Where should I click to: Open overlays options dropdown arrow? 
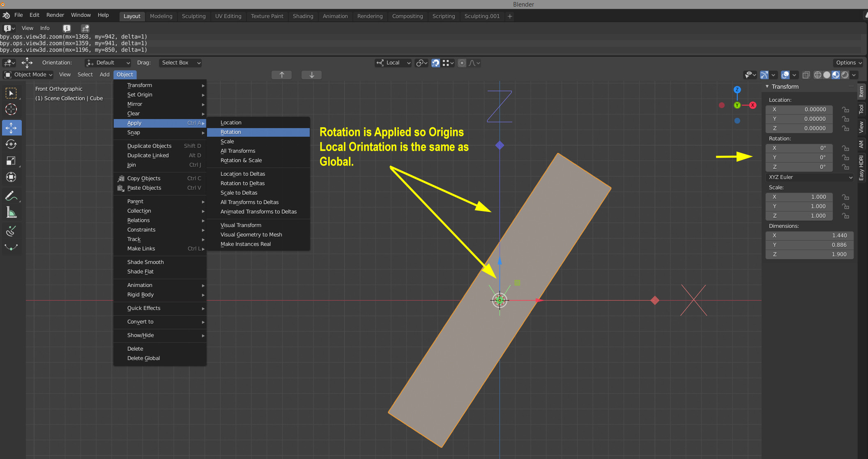(794, 75)
